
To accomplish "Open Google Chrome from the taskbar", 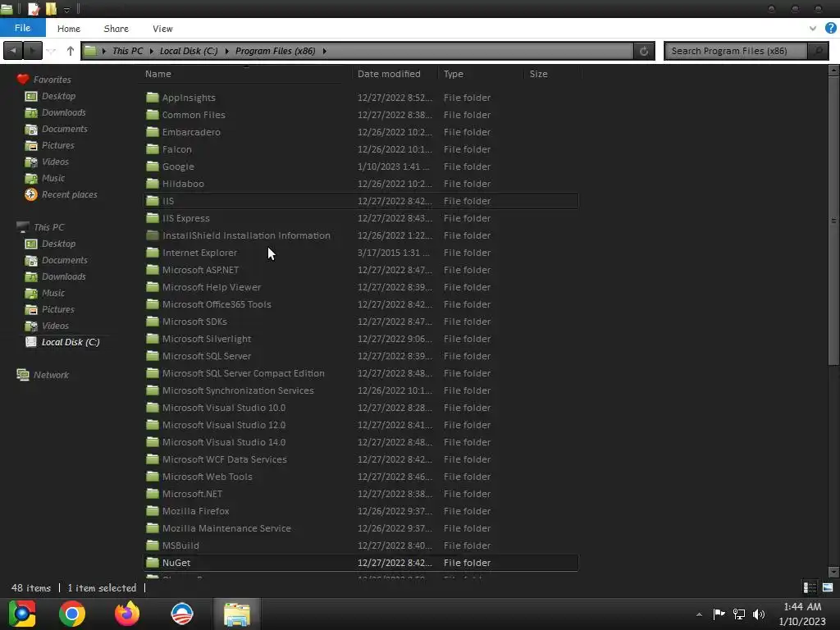I will point(72,614).
